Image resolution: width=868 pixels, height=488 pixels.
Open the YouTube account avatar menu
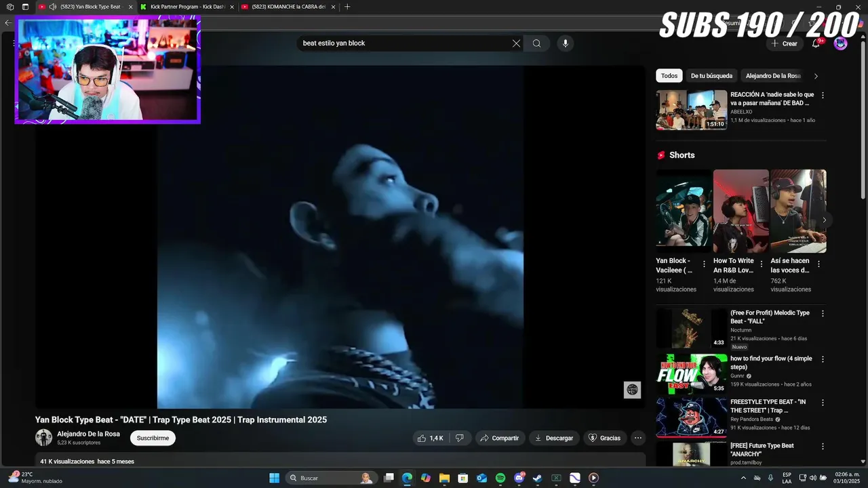pyautogui.click(x=840, y=43)
